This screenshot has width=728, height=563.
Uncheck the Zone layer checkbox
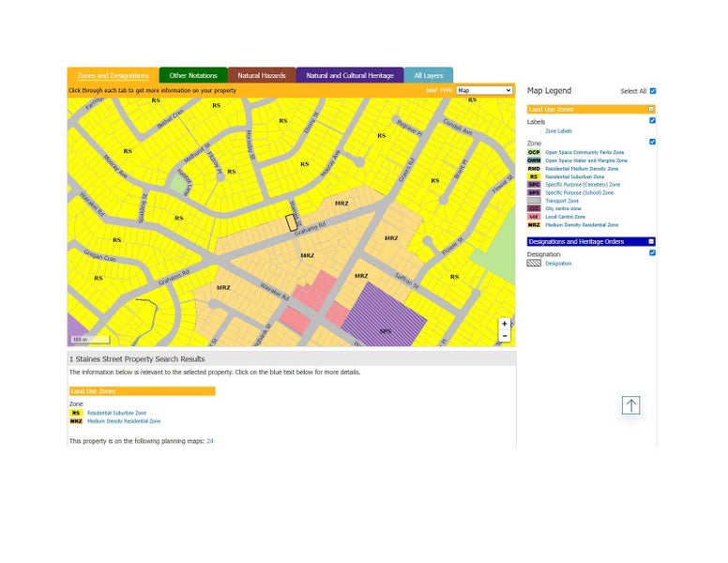[652, 142]
